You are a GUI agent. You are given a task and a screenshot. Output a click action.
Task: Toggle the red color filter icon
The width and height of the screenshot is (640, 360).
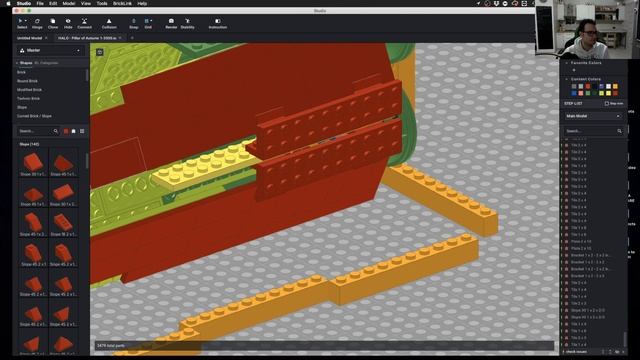point(66,131)
